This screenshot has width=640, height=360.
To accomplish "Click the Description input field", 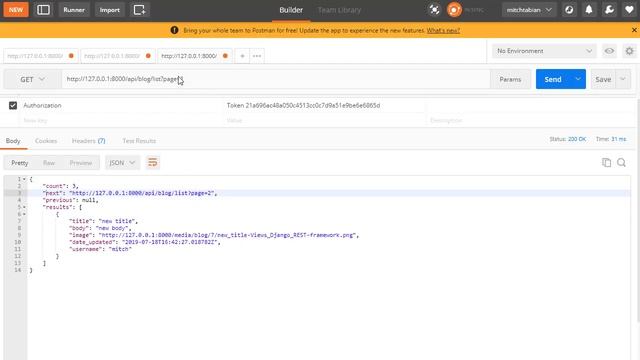I will coord(529,120).
